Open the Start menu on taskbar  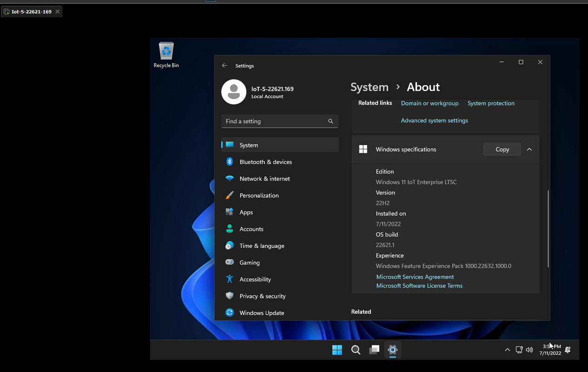[337, 350]
